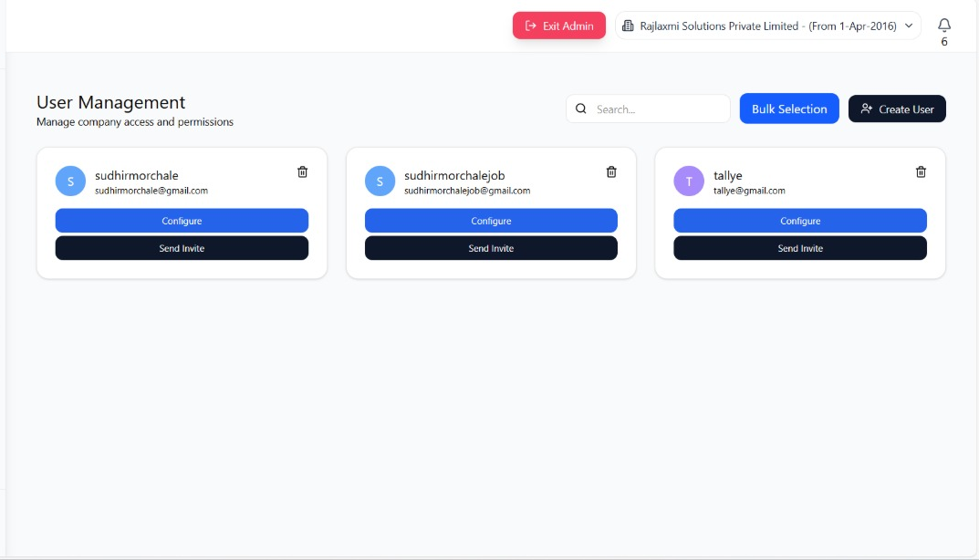Exit Admin mode
979x560 pixels.
click(x=558, y=26)
